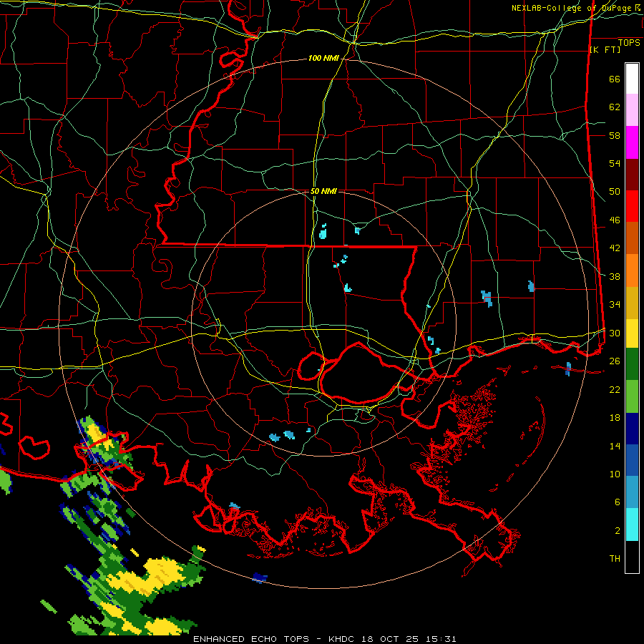
Task: Select the "58" scale label
Action: tap(615, 135)
